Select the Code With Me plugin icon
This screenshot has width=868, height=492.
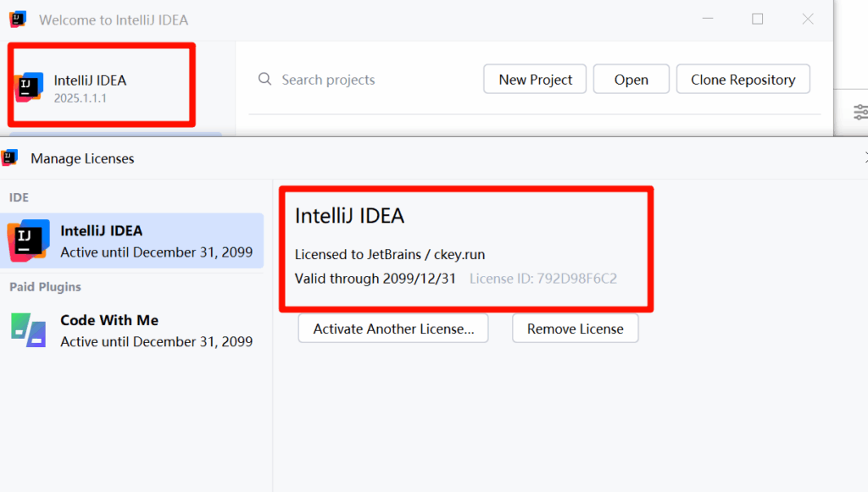tap(29, 330)
